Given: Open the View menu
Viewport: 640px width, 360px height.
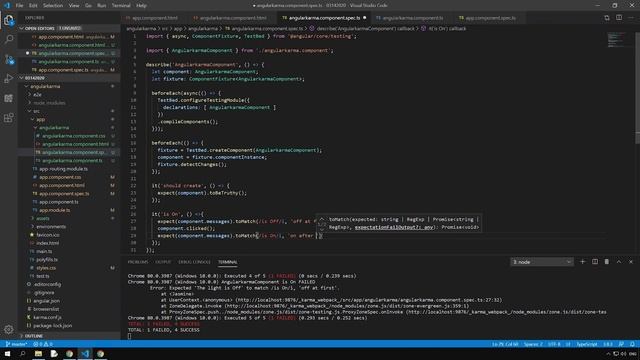Looking at the screenshot, I should pyautogui.click(x=74, y=6).
